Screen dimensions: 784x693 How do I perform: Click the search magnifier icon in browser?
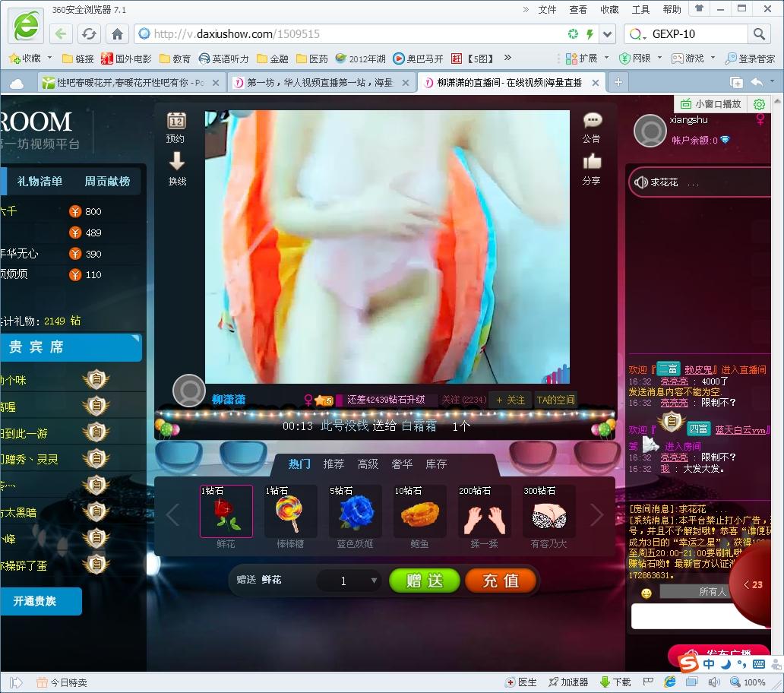(x=759, y=34)
